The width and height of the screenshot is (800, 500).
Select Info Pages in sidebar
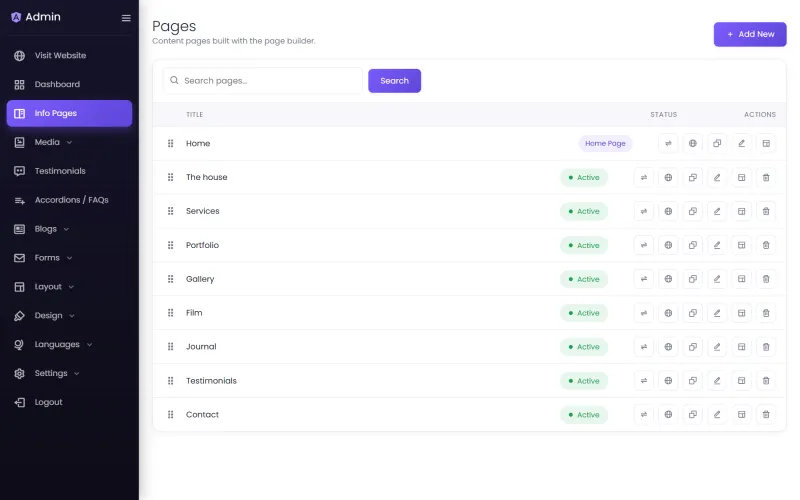[69, 113]
